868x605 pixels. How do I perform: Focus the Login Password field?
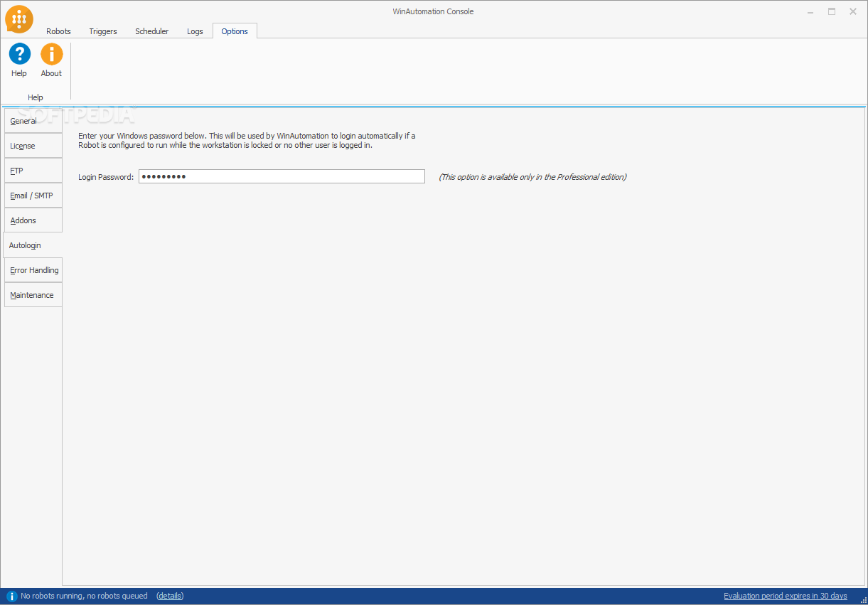pos(282,176)
